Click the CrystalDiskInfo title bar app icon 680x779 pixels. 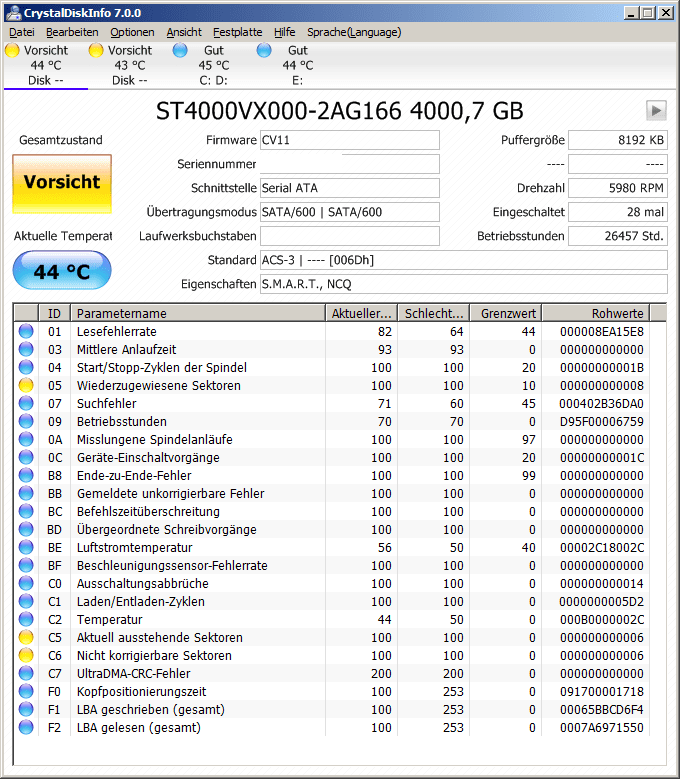(x=13, y=12)
